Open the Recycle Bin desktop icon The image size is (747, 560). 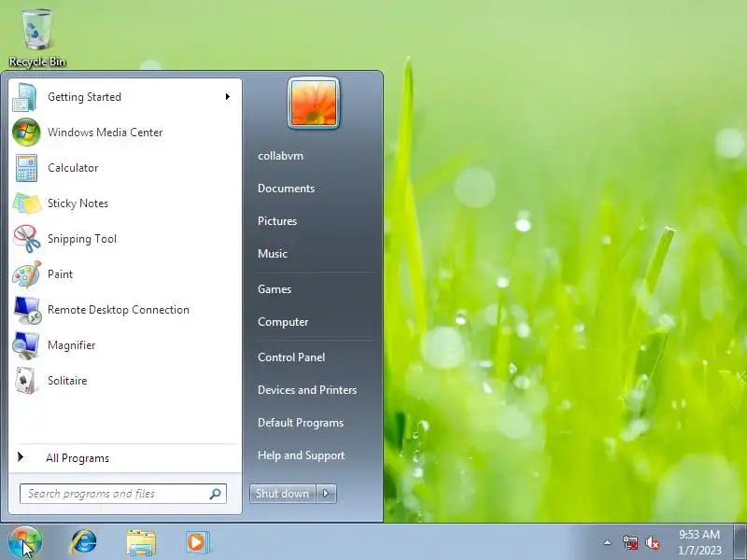[37, 38]
